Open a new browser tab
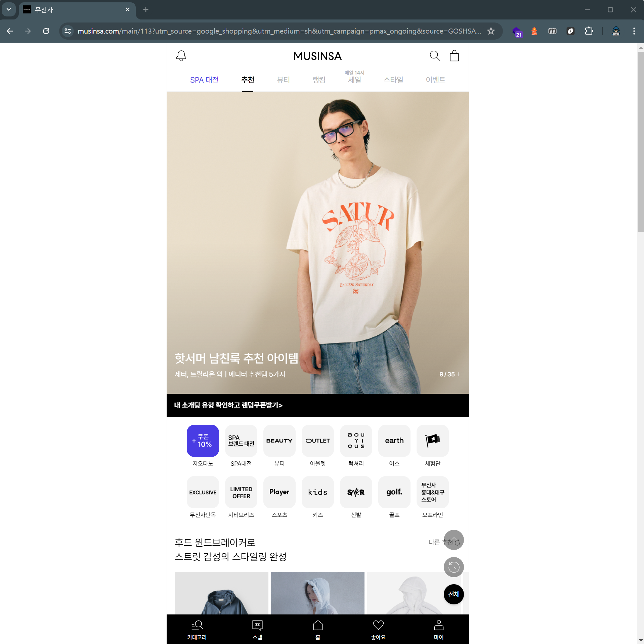 pyautogui.click(x=146, y=10)
